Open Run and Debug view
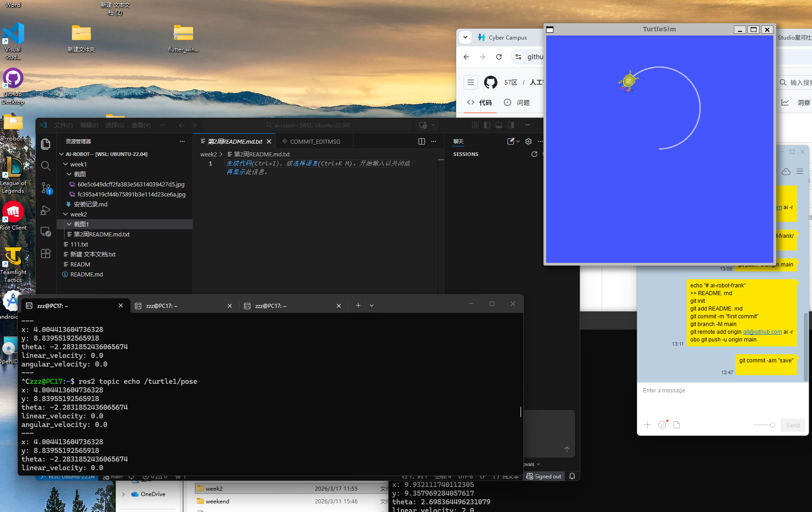Screen dimensions: 812x512 45,210
